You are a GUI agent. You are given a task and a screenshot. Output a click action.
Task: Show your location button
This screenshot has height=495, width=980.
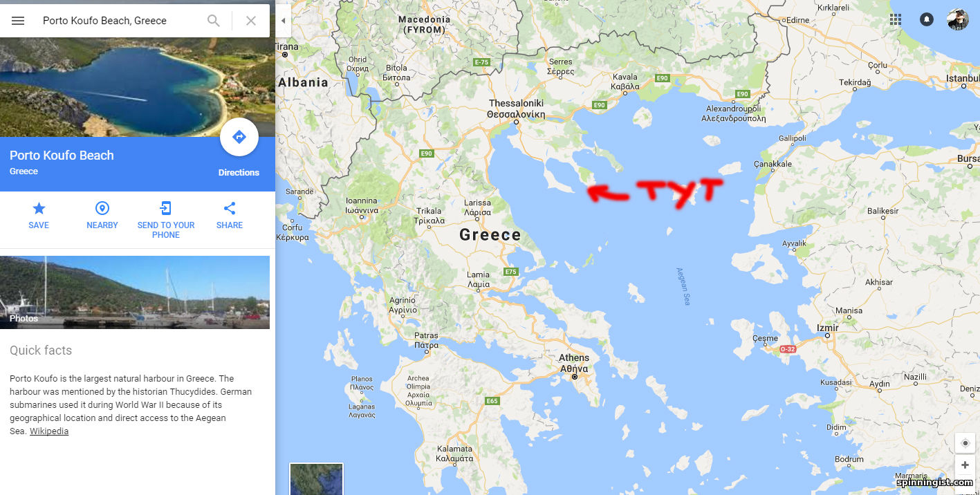tap(965, 443)
